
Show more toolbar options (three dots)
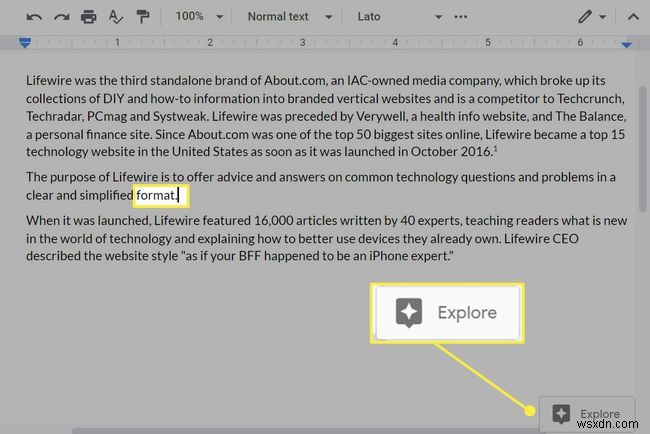coord(461,17)
